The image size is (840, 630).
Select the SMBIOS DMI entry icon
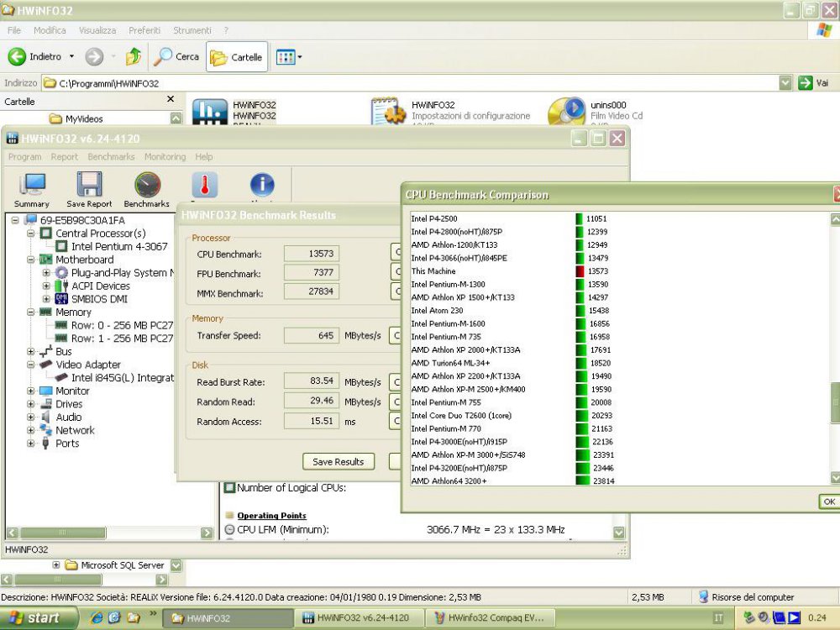(62, 298)
